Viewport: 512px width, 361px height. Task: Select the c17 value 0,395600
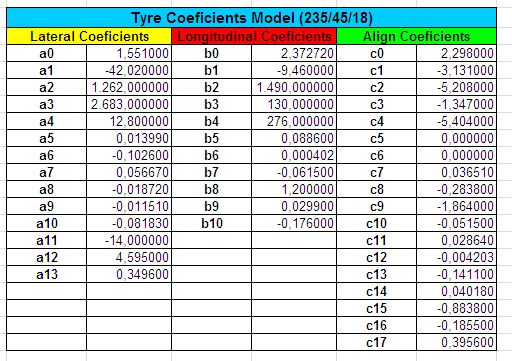[456, 342]
